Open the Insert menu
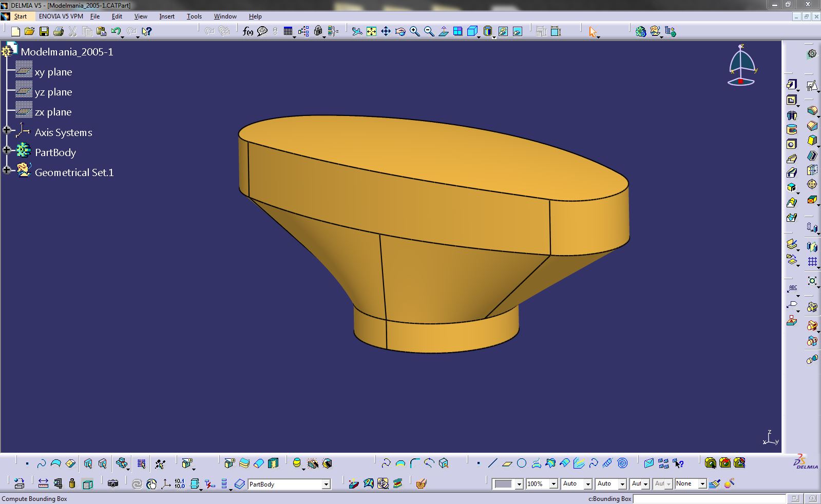The height and width of the screenshot is (504, 821). coord(167,16)
